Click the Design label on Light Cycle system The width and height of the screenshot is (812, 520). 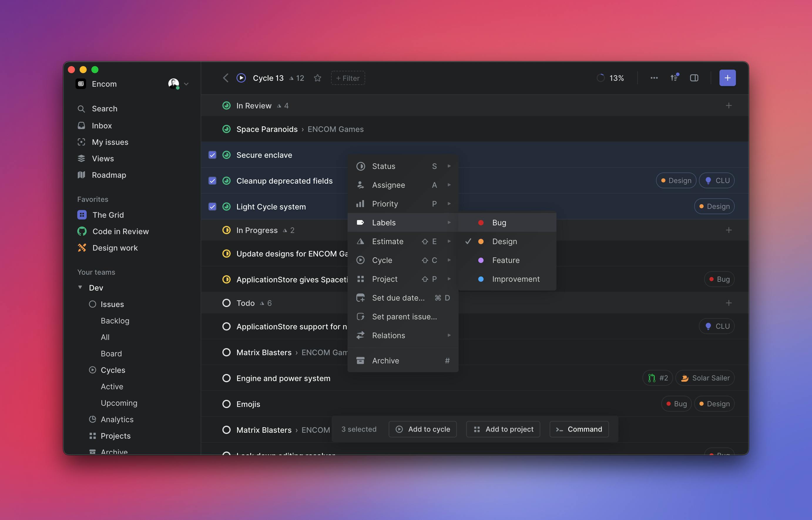(714, 207)
